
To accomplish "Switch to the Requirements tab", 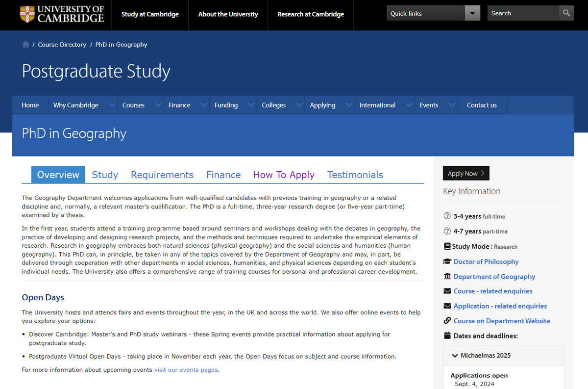I will 162,175.
